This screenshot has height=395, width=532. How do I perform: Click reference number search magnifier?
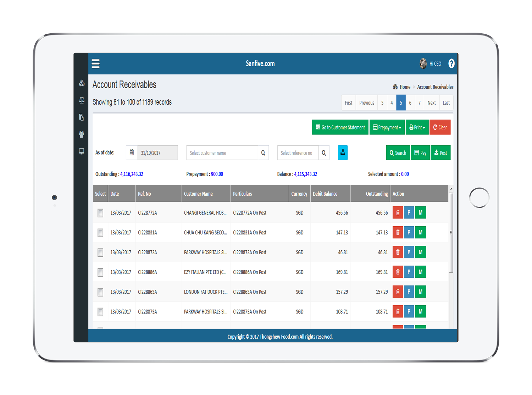(324, 153)
